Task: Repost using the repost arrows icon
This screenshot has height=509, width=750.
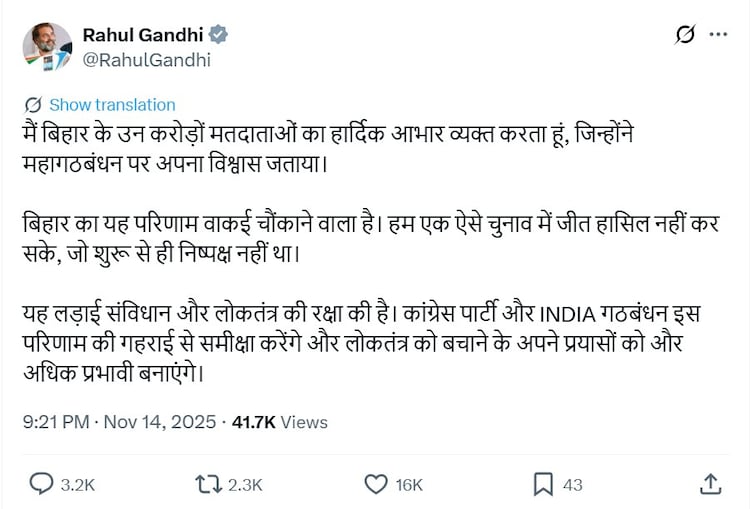Action: coord(207,484)
